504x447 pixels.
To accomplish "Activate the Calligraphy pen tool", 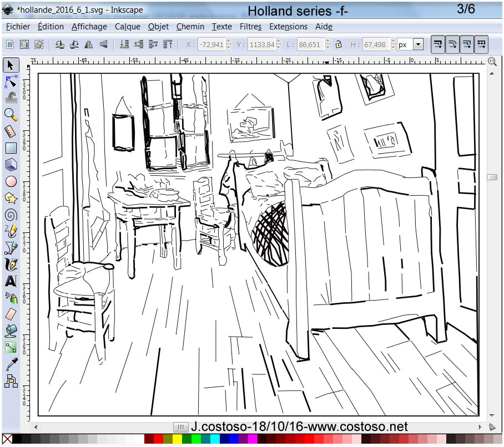I will (11, 264).
